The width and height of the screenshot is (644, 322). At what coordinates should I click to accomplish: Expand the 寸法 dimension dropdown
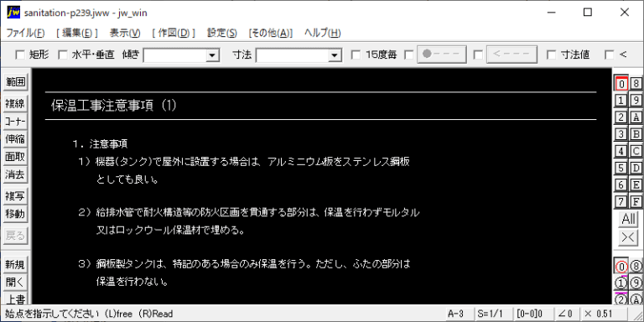click(335, 55)
